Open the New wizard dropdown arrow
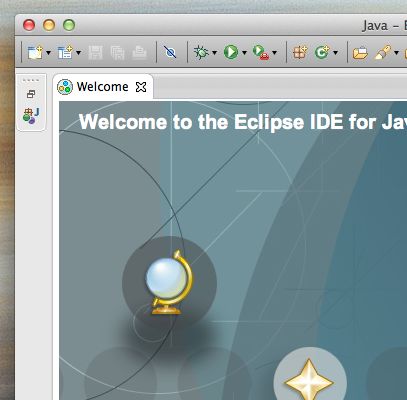The image size is (407, 400). (48, 53)
